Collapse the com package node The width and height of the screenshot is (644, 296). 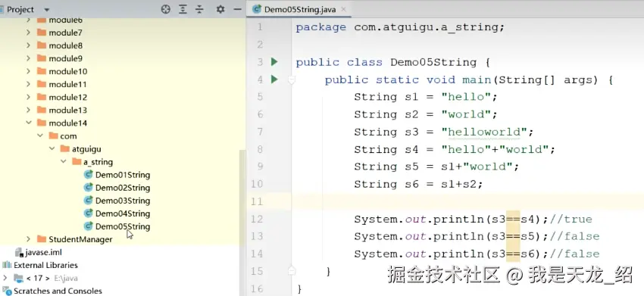click(40, 136)
